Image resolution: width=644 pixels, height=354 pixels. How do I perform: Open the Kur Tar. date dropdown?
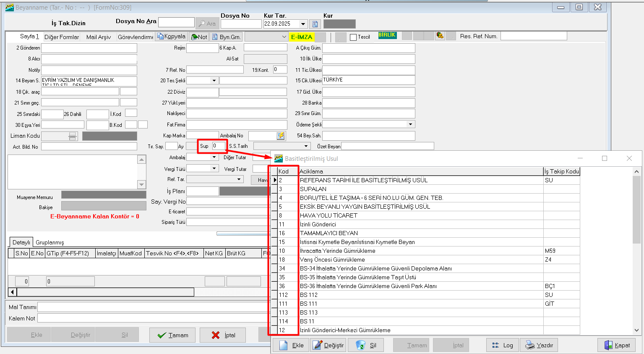pos(303,24)
